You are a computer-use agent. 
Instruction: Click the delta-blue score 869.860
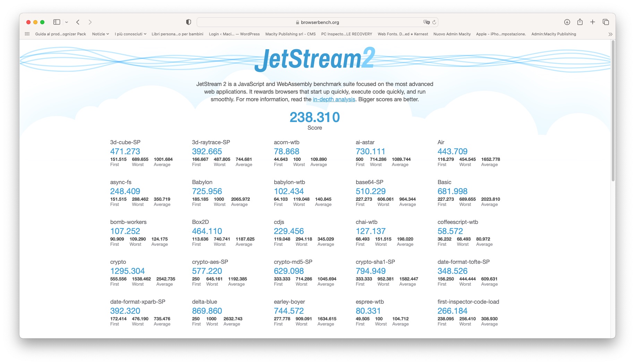pyautogui.click(x=207, y=311)
